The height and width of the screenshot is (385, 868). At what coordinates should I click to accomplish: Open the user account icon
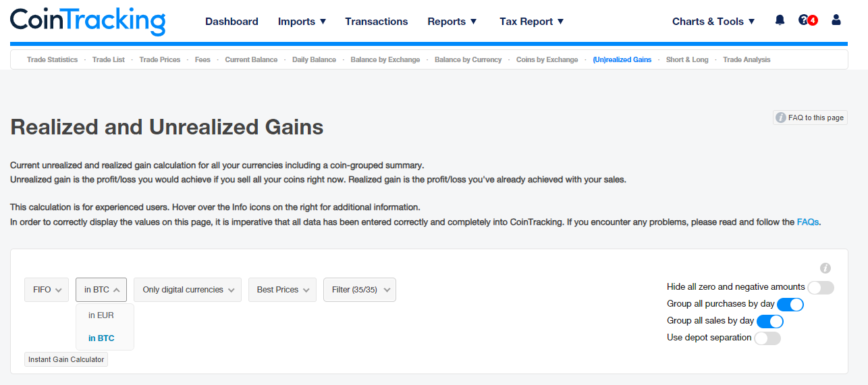836,20
